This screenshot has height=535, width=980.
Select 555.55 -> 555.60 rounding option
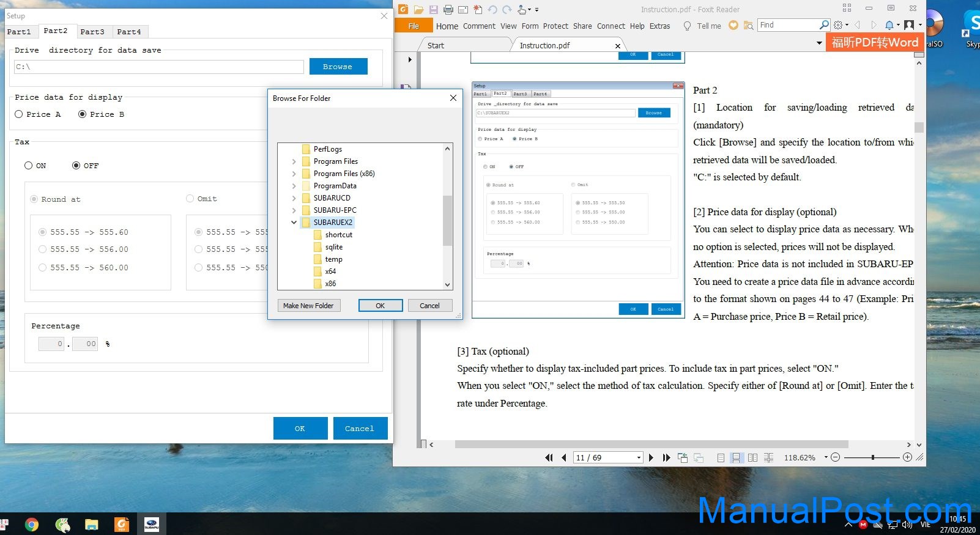[x=42, y=232]
